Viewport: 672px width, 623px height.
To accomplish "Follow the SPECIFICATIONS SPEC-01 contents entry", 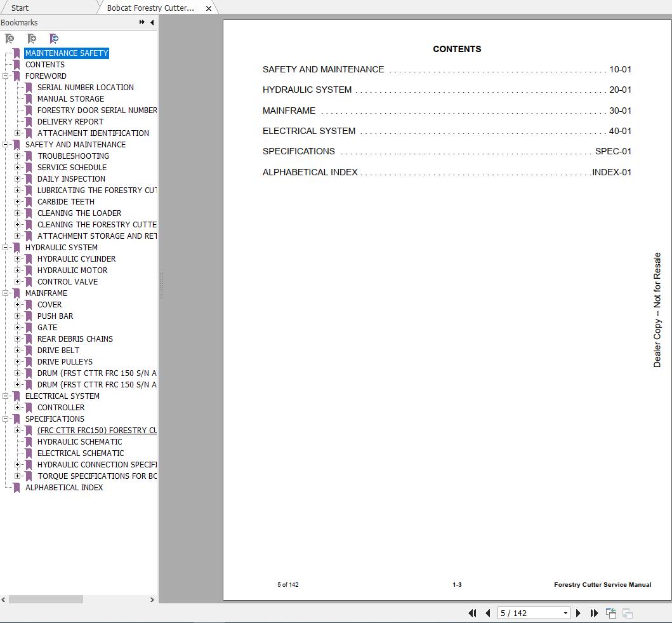I will (447, 151).
